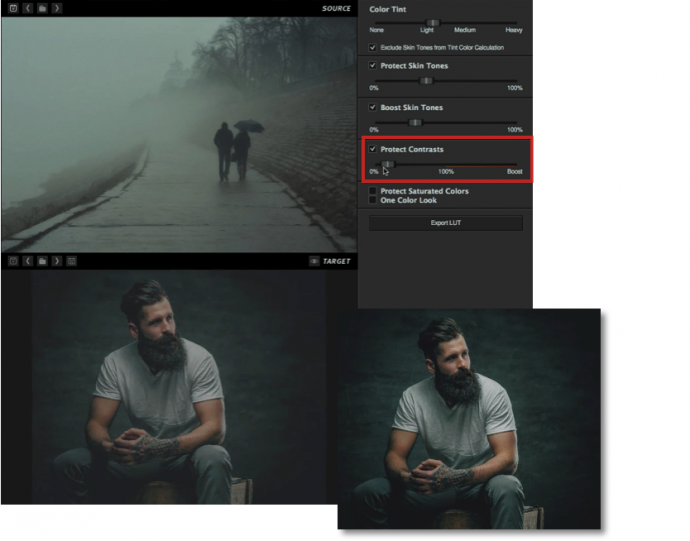This screenshot has height=541, width=690.
Task: Click the Color Tint slider handle
Action: 433,23
